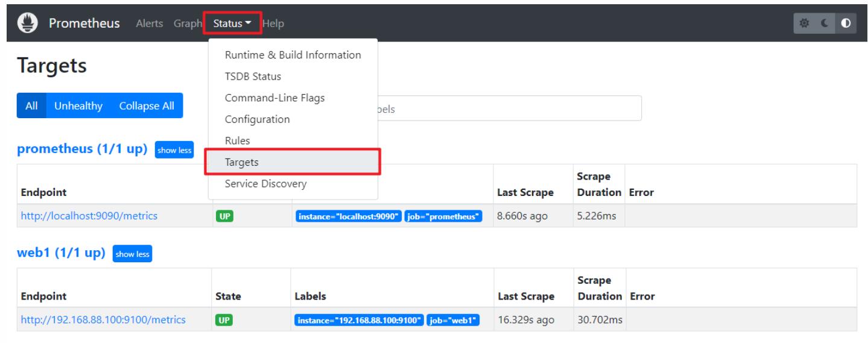The height and width of the screenshot is (343, 868).
Task: Choose Rules menu entry
Action: click(293, 140)
